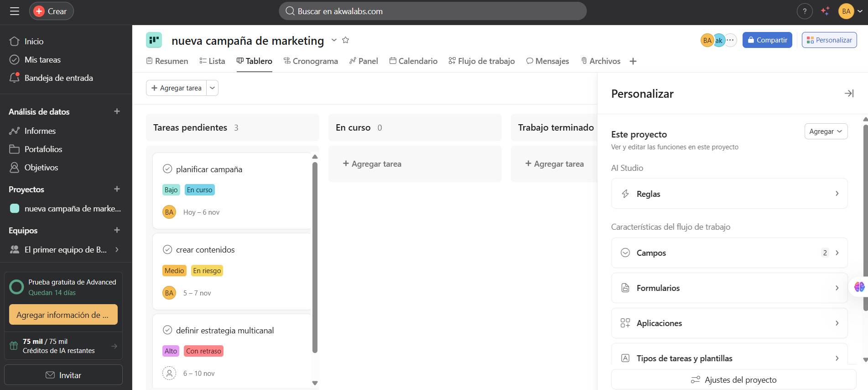This screenshot has width=868, height=390.
Task: Expand Campos in Personalizar panel
Action: [729, 253]
